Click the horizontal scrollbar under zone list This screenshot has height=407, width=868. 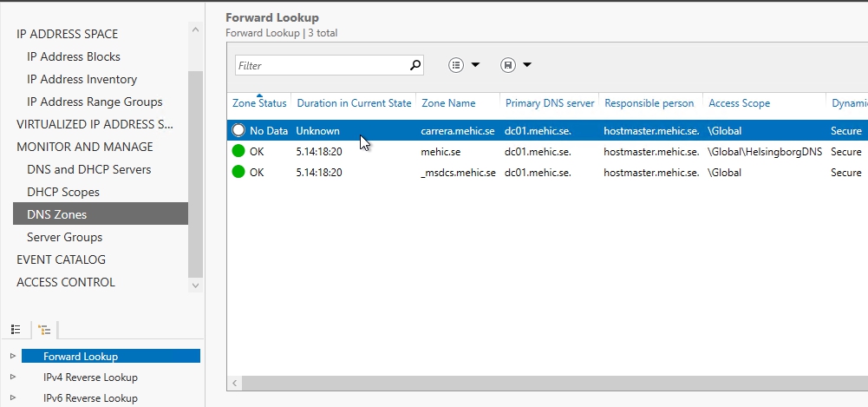coord(520,383)
